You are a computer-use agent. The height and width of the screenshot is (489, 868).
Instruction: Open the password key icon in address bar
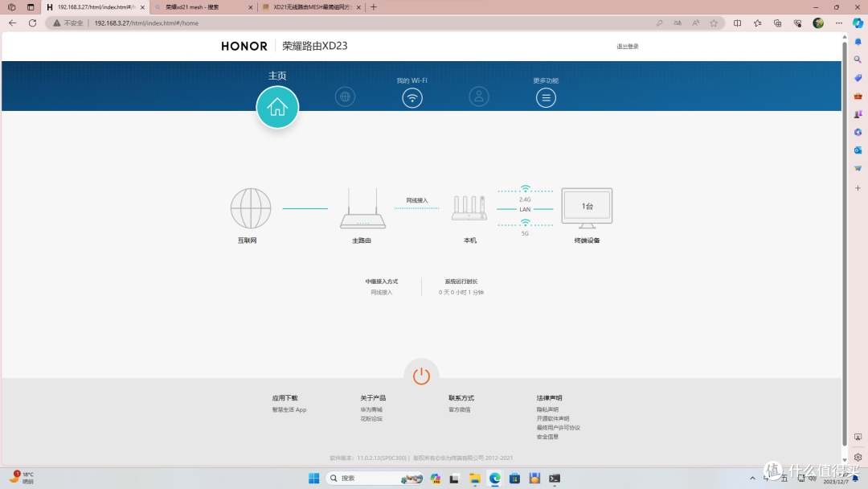(659, 23)
